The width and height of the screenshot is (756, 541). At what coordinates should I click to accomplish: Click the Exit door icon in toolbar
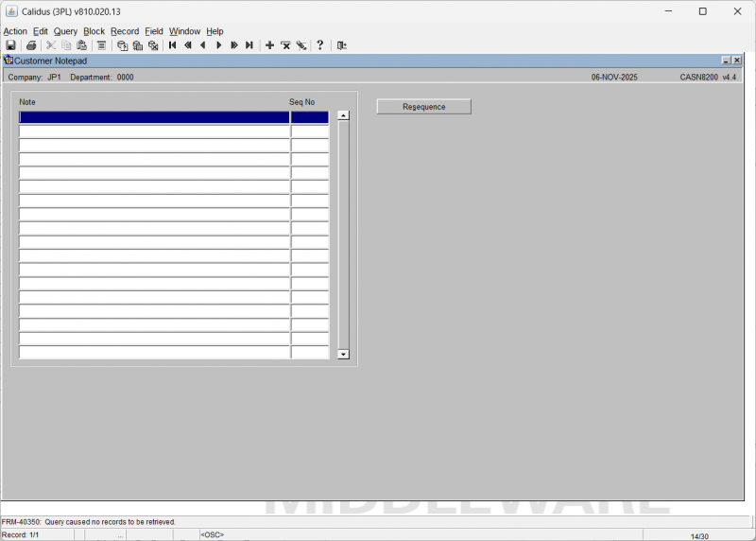click(341, 45)
